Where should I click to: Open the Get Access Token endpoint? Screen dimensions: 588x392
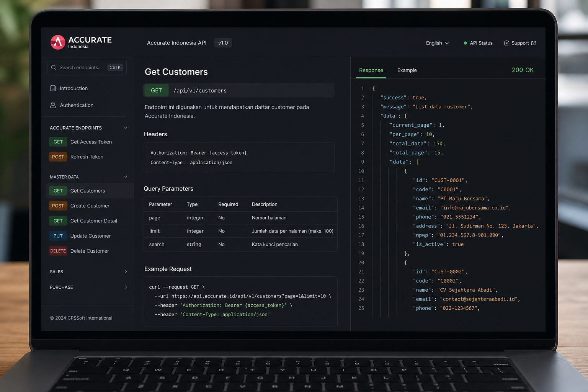point(91,142)
